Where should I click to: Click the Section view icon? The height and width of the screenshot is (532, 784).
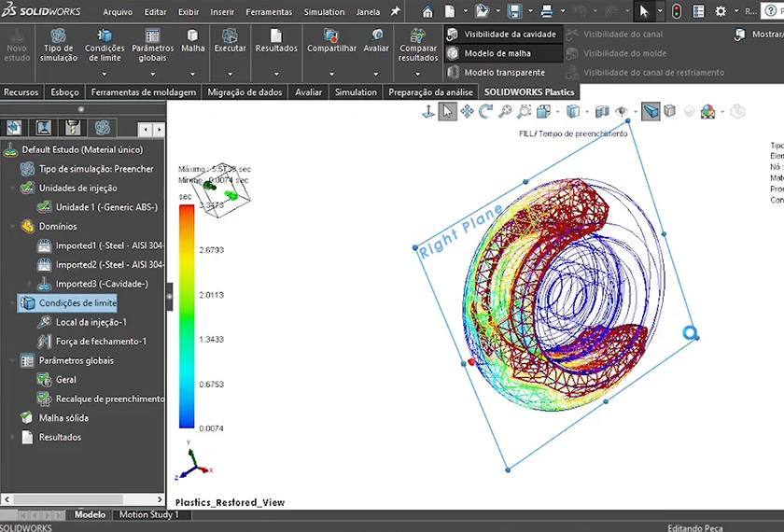[x=602, y=111]
